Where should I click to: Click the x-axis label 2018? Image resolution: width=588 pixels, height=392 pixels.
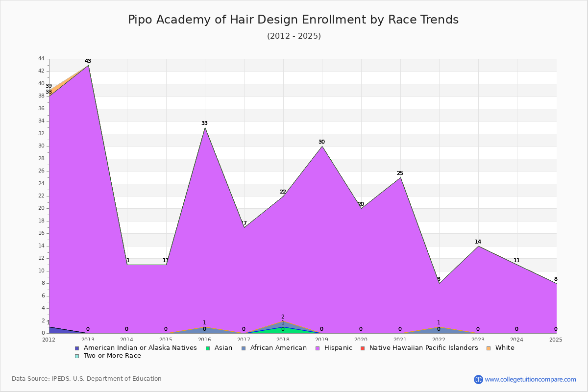[x=283, y=339]
